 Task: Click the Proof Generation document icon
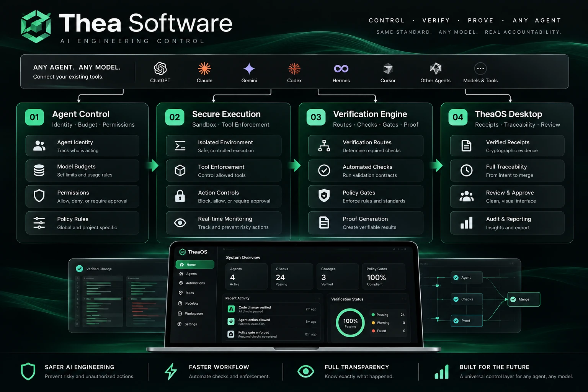[x=324, y=222]
